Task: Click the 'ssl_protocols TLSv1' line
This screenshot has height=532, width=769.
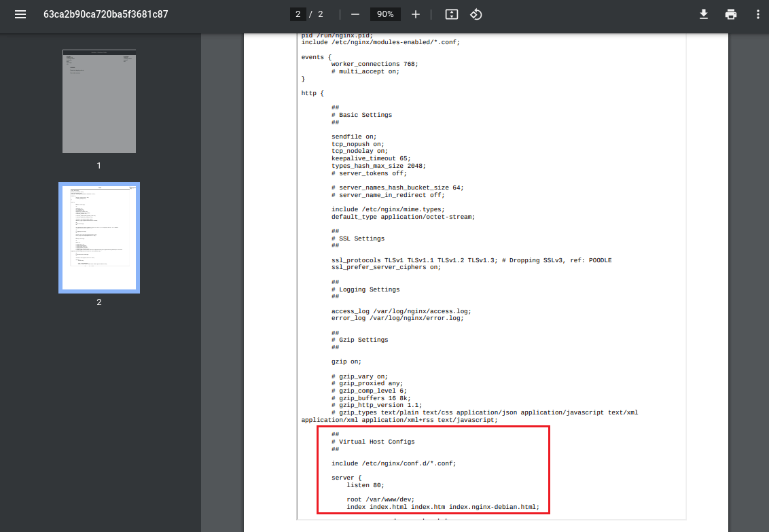Action: coord(471,260)
